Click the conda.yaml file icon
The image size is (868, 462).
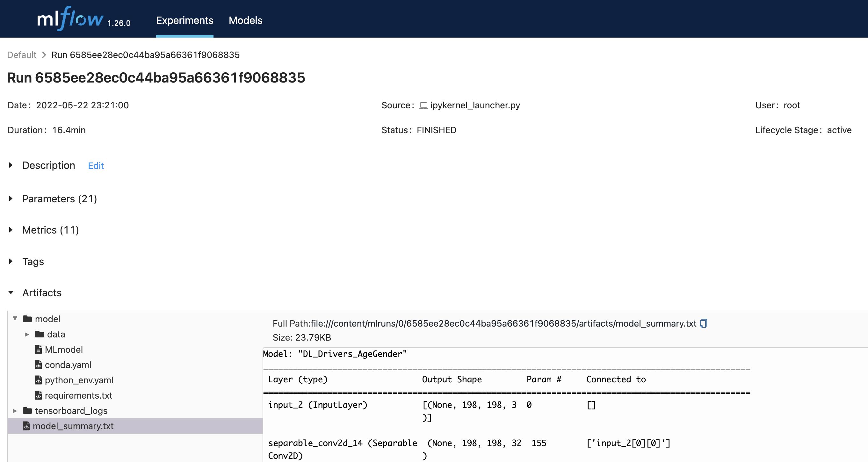point(39,365)
